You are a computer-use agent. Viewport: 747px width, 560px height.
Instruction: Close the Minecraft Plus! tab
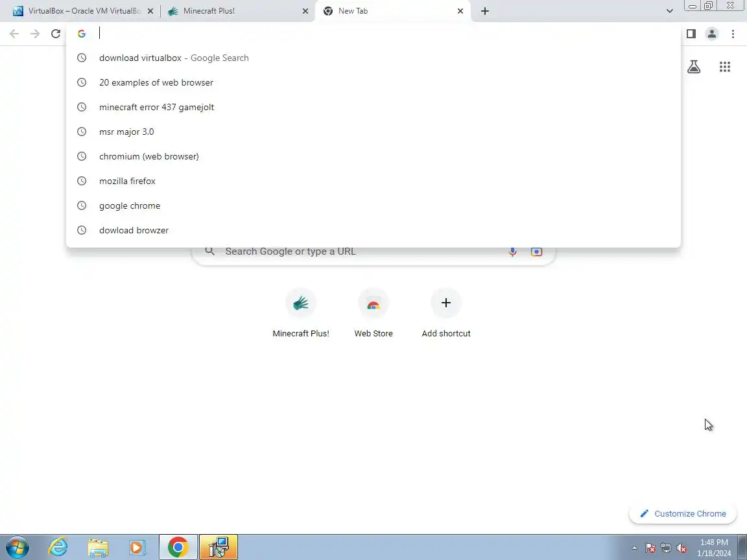[x=305, y=11]
